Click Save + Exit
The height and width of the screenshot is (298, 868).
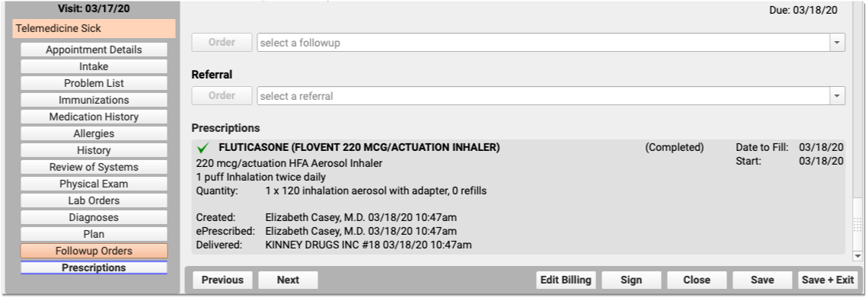coord(828,280)
